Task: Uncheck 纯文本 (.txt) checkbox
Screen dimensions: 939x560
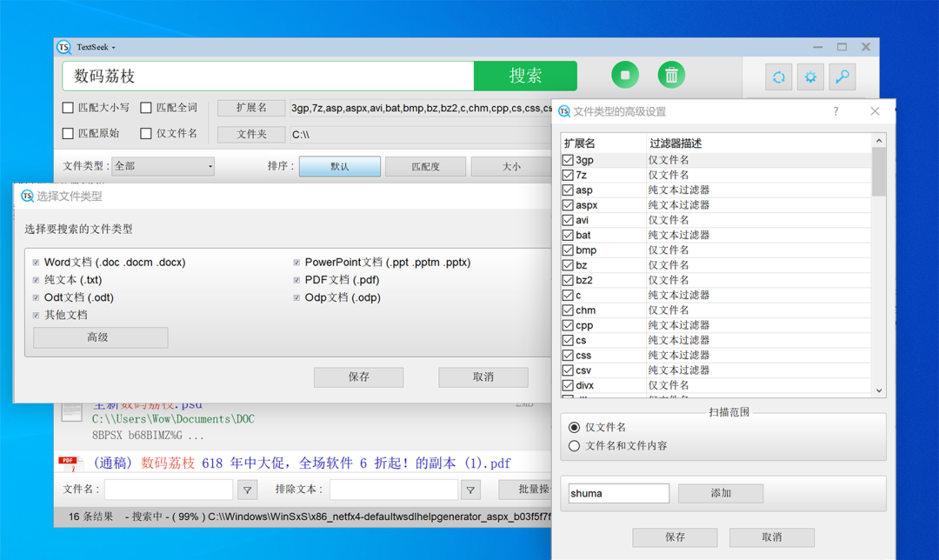Action: (x=36, y=280)
